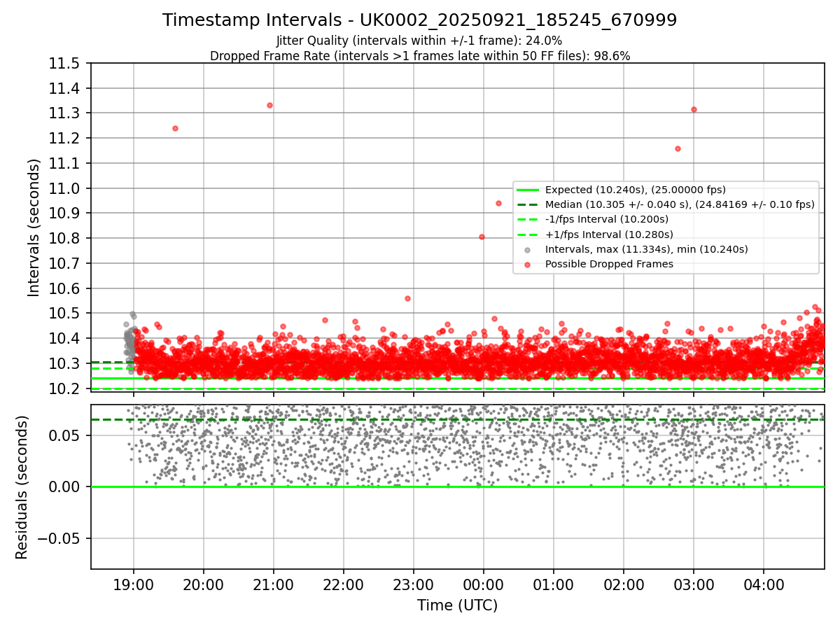Select legend entry '+1/fps Interval (10.280s)'
840x630 pixels.
pos(609,234)
